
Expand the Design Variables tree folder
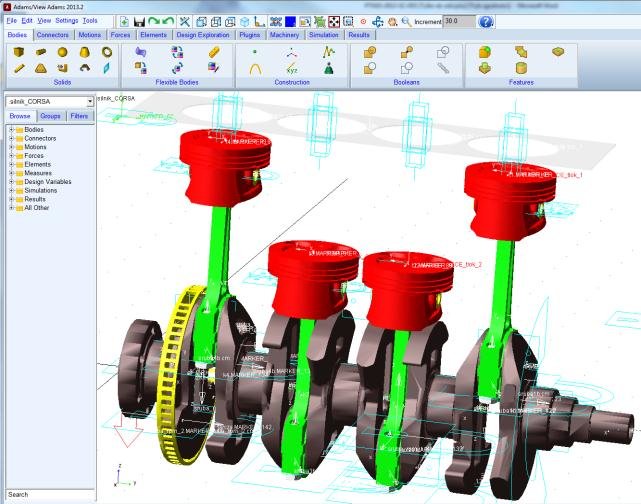coord(12,181)
